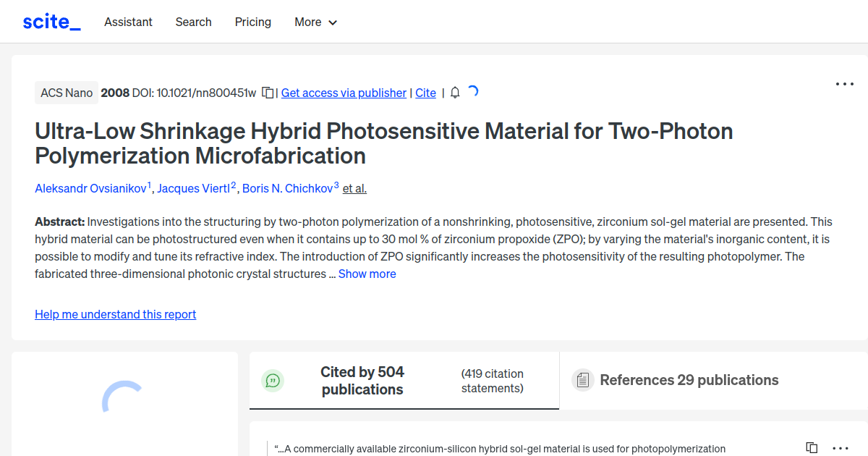Click the notification bell icon
The height and width of the screenshot is (456, 868).
point(454,93)
